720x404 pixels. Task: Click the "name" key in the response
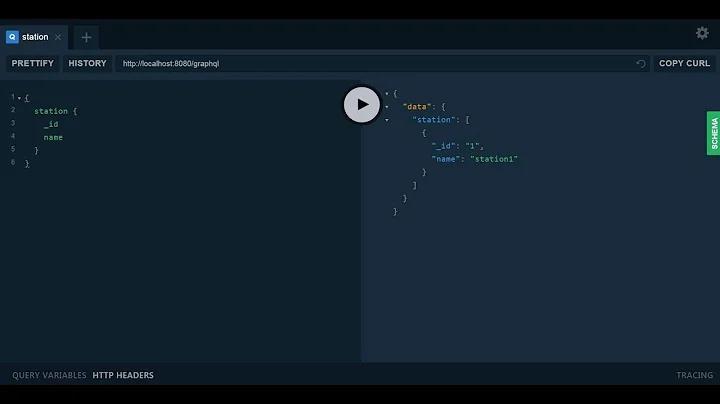[446, 159]
